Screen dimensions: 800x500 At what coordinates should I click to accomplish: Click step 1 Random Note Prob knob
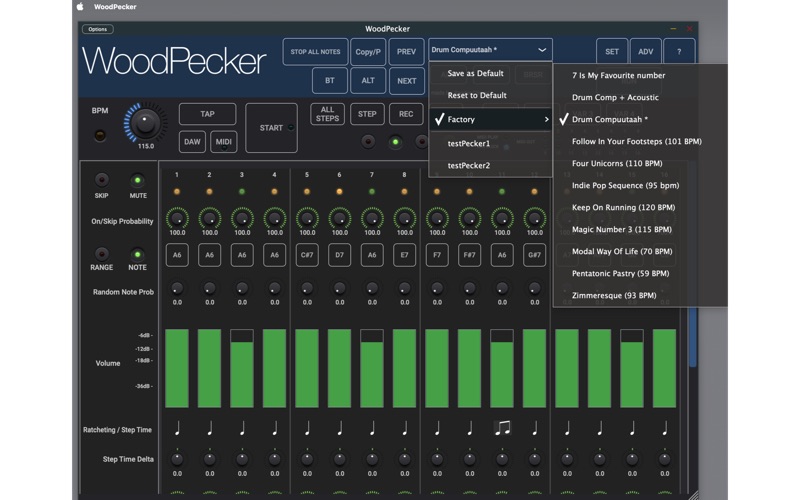point(177,288)
